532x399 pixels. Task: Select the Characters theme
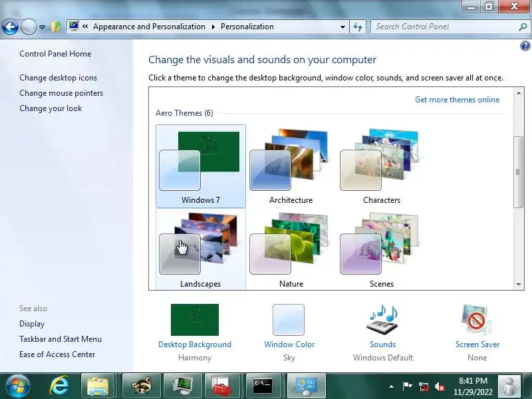pos(381,166)
